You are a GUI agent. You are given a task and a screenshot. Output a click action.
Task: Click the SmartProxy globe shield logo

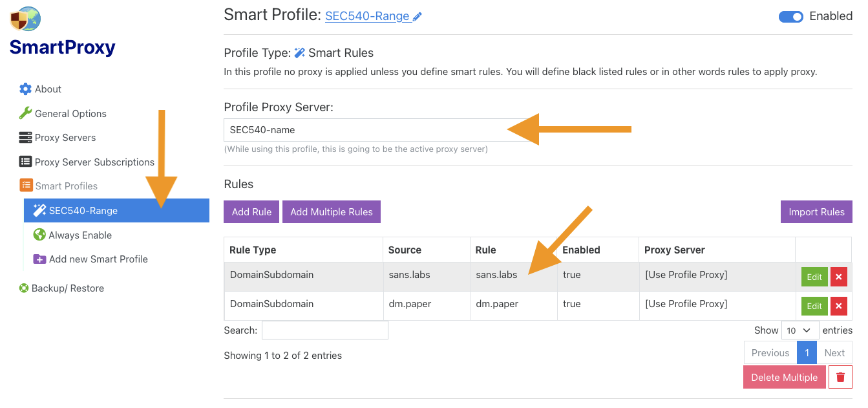click(25, 19)
